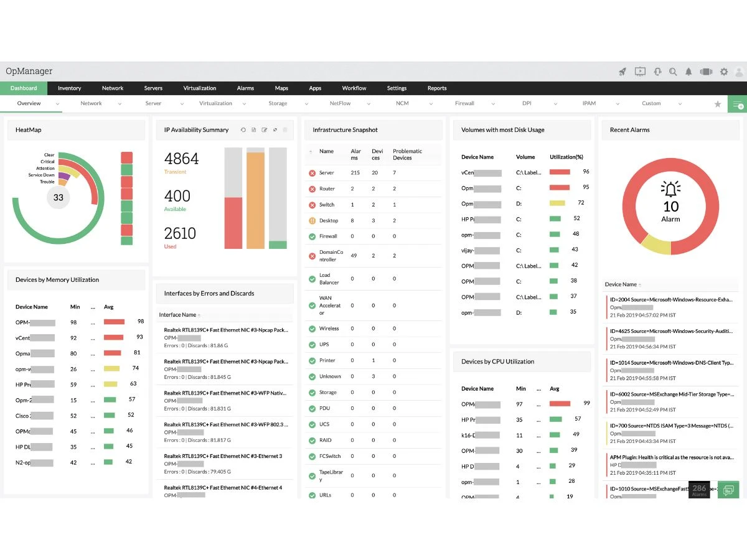This screenshot has height=560, width=747.
Task: Click the star favorite dashboard icon
Action: (718, 104)
